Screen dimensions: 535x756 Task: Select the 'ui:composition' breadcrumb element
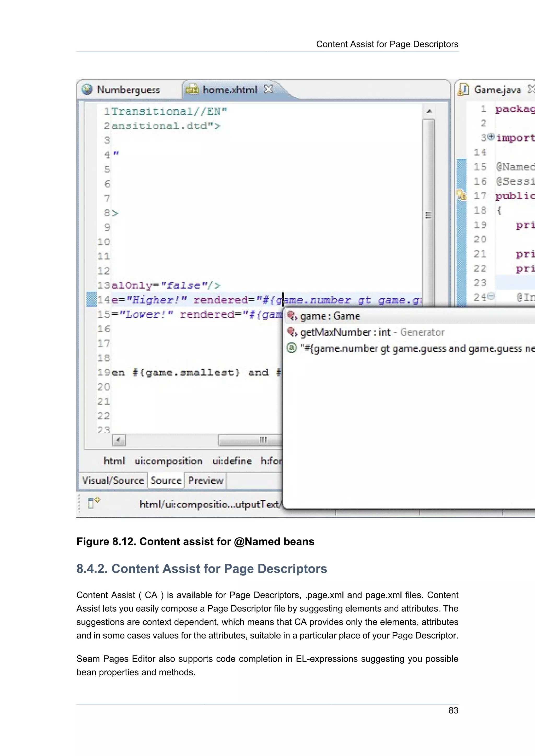coord(168,461)
